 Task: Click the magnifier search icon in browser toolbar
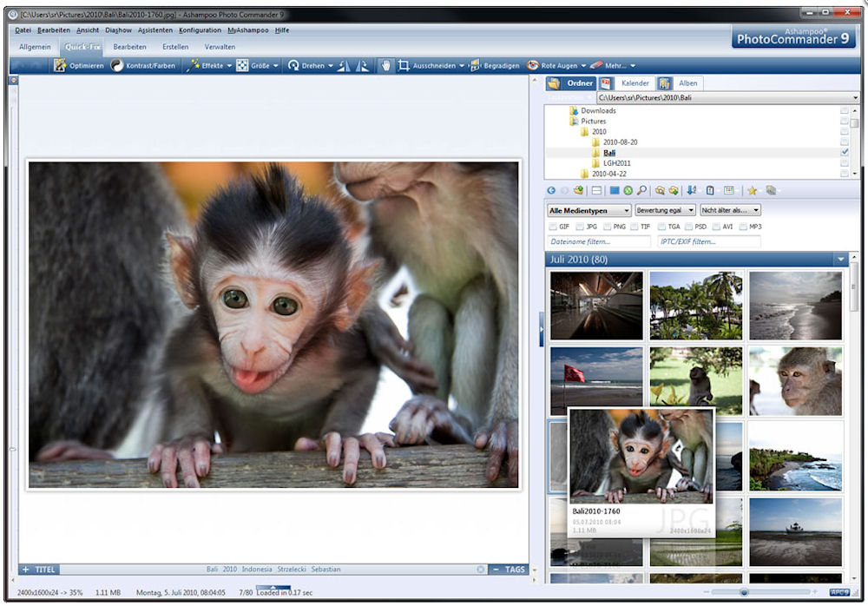641,190
